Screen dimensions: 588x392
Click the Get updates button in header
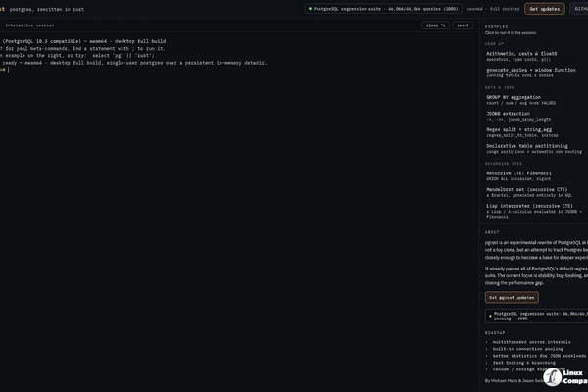click(x=545, y=9)
